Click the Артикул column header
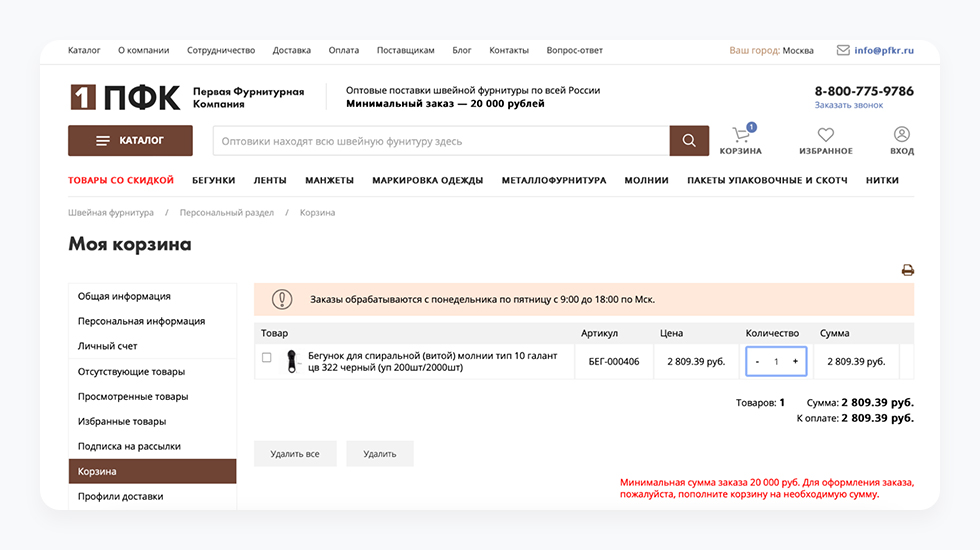Screen dimensions: 980x550 pos(599,333)
